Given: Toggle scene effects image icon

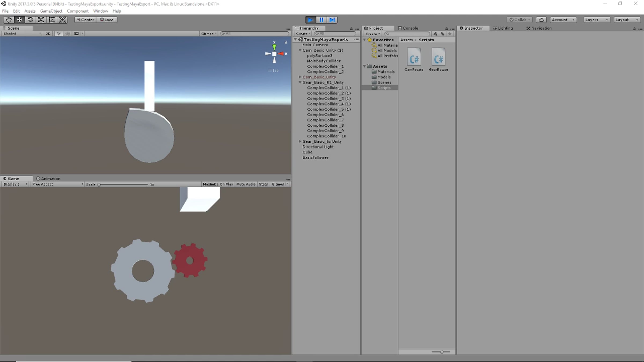Looking at the screenshot, I should coord(76,34).
